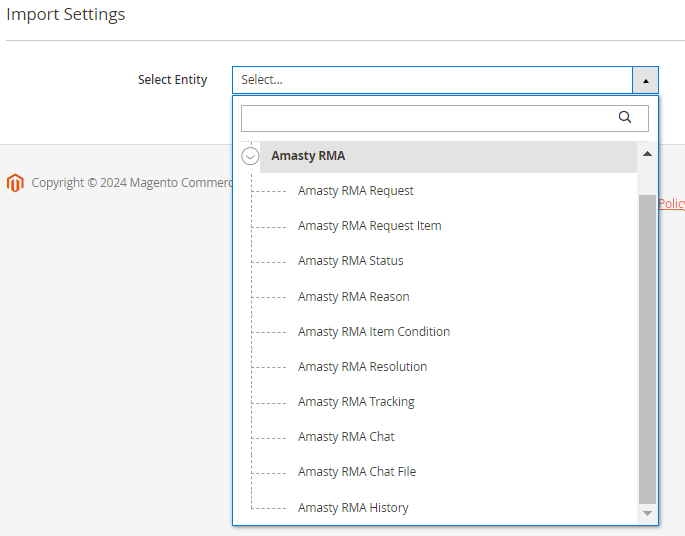Click the Select Entity combo box field
The height and width of the screenshot is (536, 685).
coord(445,80)
